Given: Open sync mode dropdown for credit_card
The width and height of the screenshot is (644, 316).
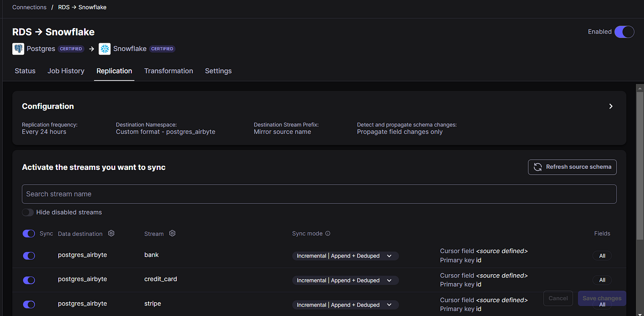Looking at the screenshot, I should (x=345, y=280).
